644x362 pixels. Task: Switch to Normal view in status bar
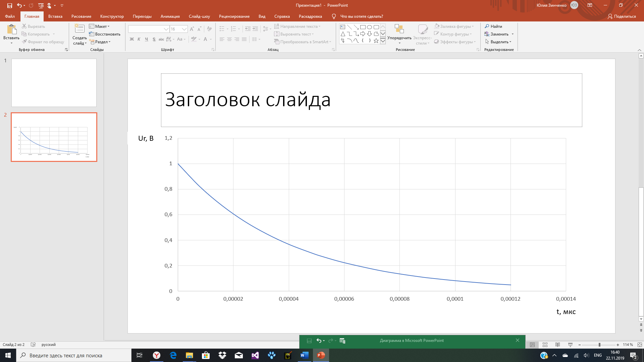532,345
